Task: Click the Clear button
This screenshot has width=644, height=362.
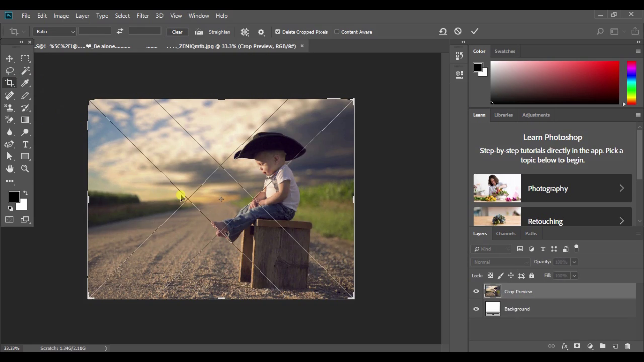Action: 177,32
